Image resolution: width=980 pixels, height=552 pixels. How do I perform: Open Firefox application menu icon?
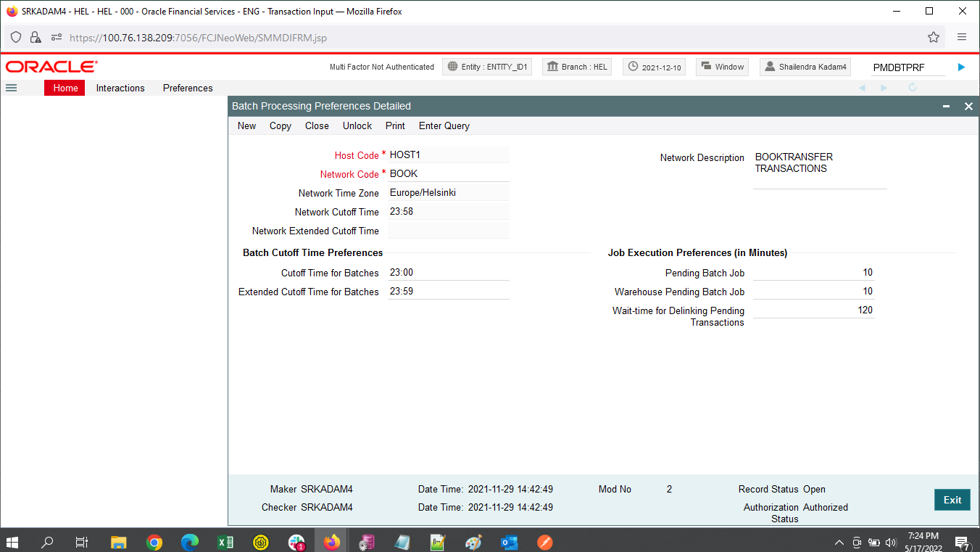(962, 37)
